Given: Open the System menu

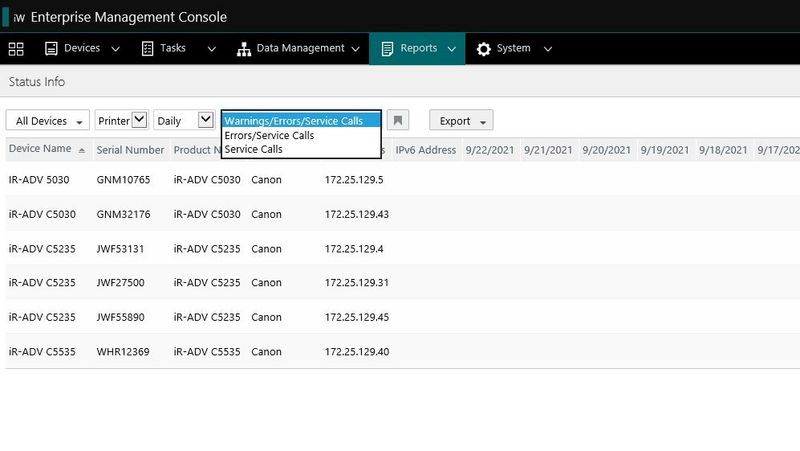Looking at the screenshot, I should [514, 48].
